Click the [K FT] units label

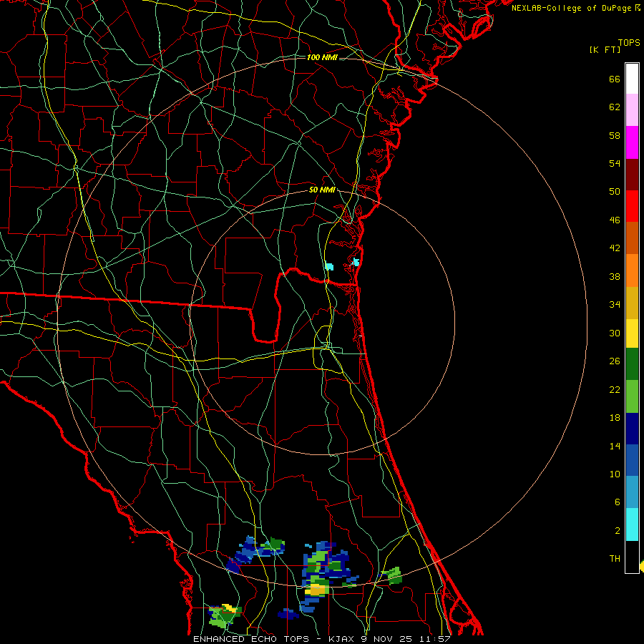pos(605,50)
